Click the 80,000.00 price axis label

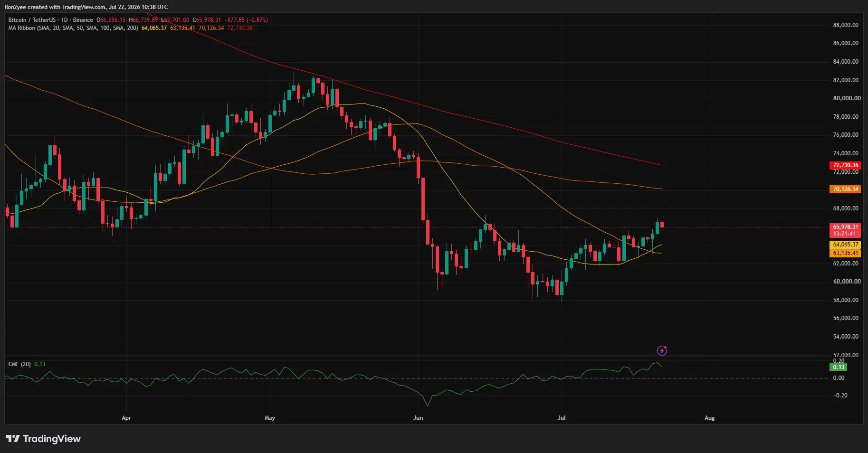(x=847, y=98)
